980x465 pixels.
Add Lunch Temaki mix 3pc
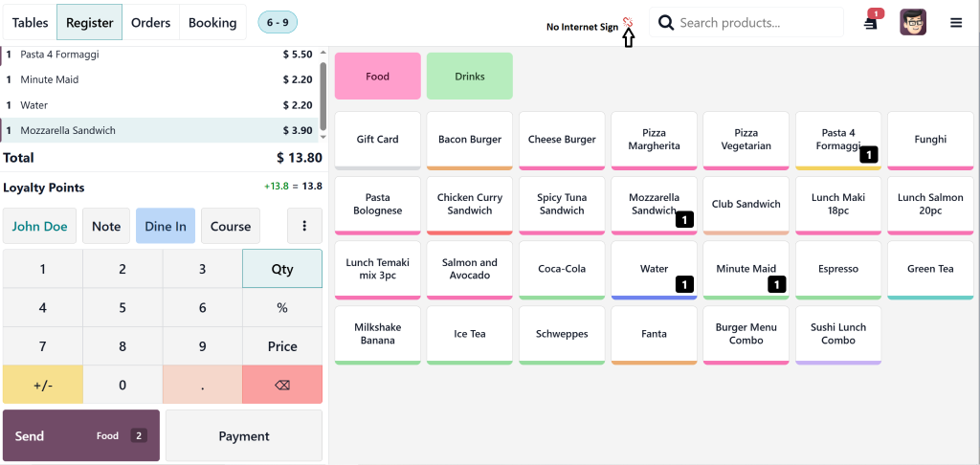coord(377,270)
